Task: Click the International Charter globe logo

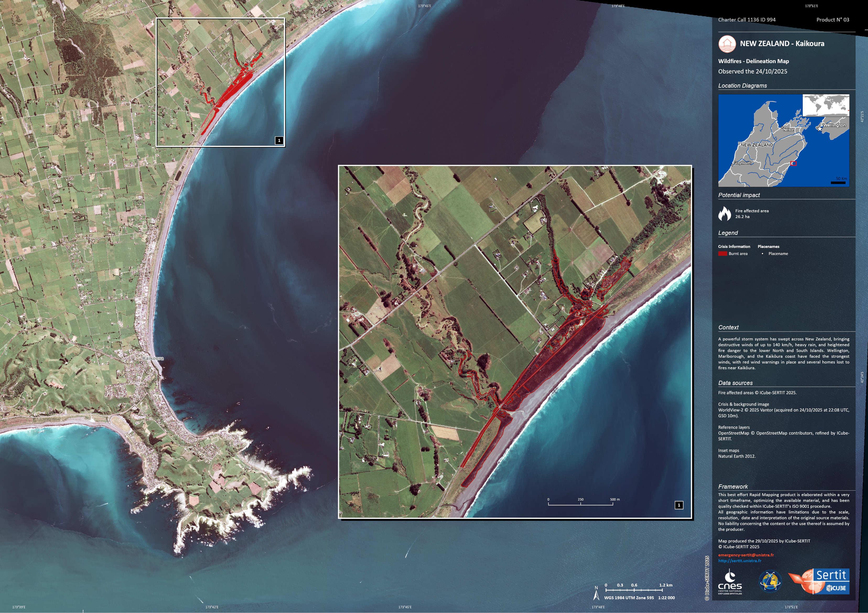Action: click(x=770, y=582)
